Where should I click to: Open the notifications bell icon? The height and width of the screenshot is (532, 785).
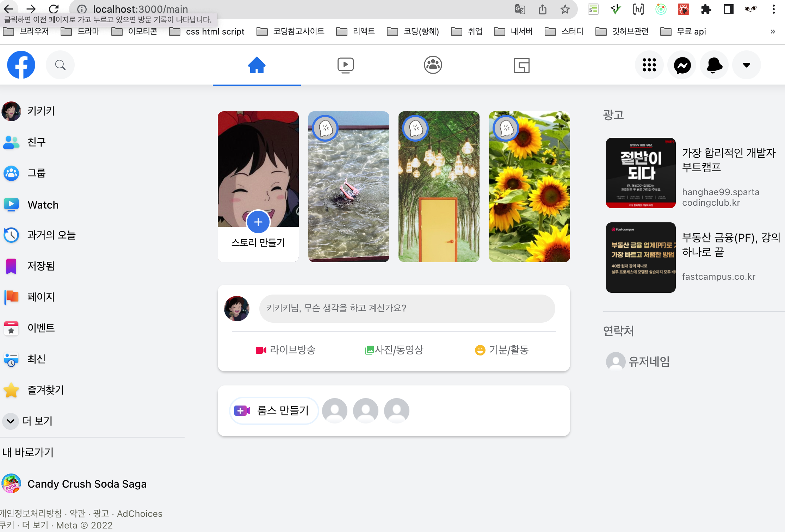(714, 65)
